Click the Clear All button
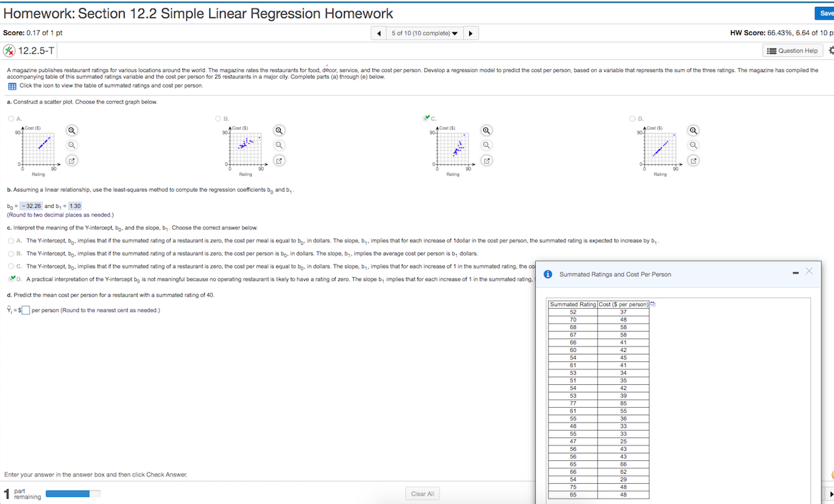This screenshot has height=504, width=834. [x=422, y=493]
